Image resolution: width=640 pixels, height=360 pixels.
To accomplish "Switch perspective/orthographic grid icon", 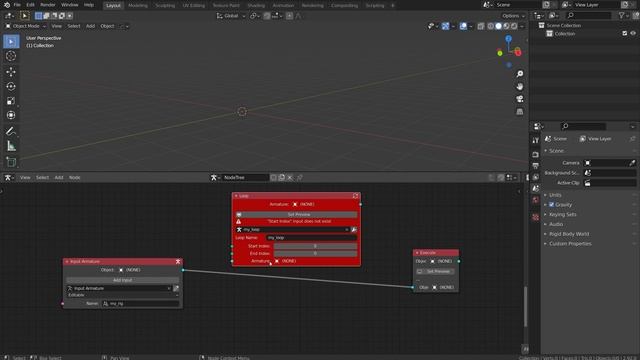I will pyautogui.click(x=520, y=112).
